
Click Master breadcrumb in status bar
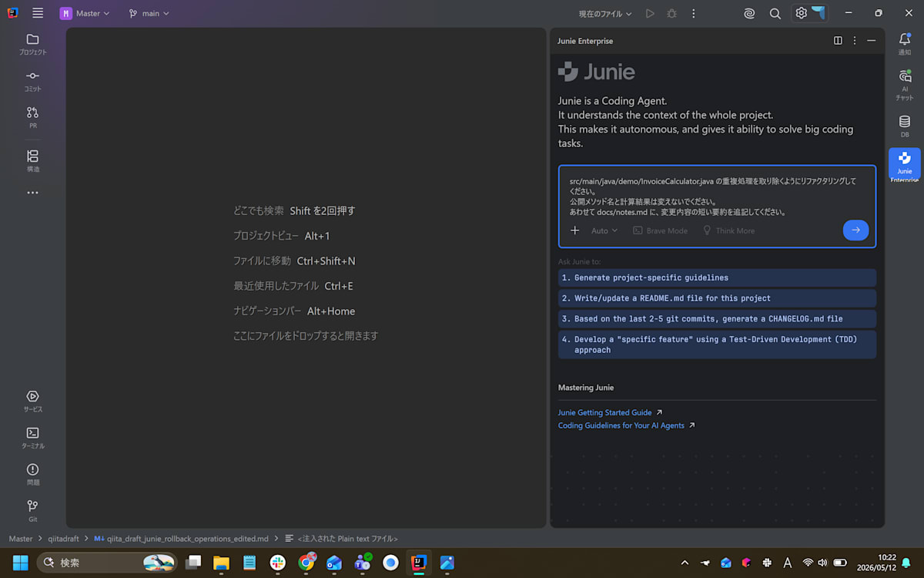click(x=21, y=539)
